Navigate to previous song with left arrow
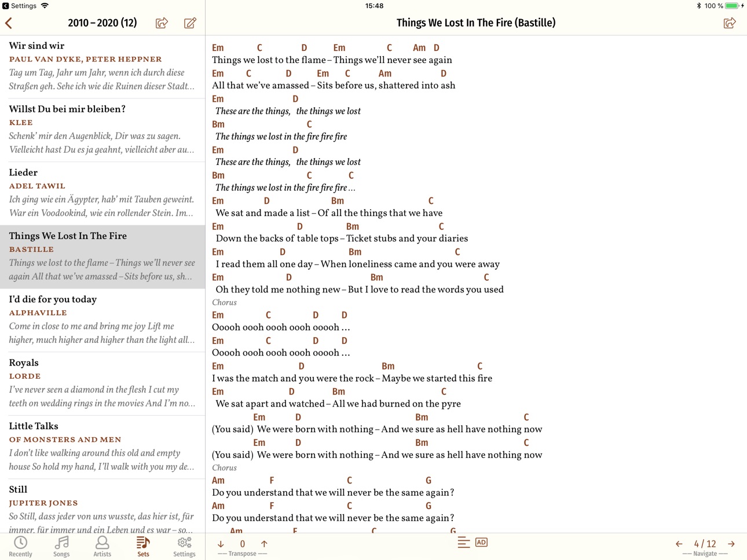 pyautogui.click(x=679, y=544)
